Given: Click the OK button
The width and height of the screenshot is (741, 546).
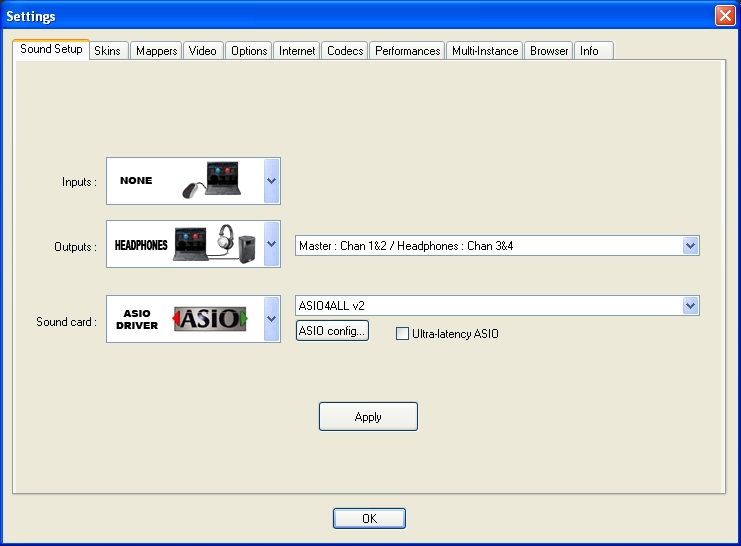Looking at the screenshot, I should [x=369, y=518].
